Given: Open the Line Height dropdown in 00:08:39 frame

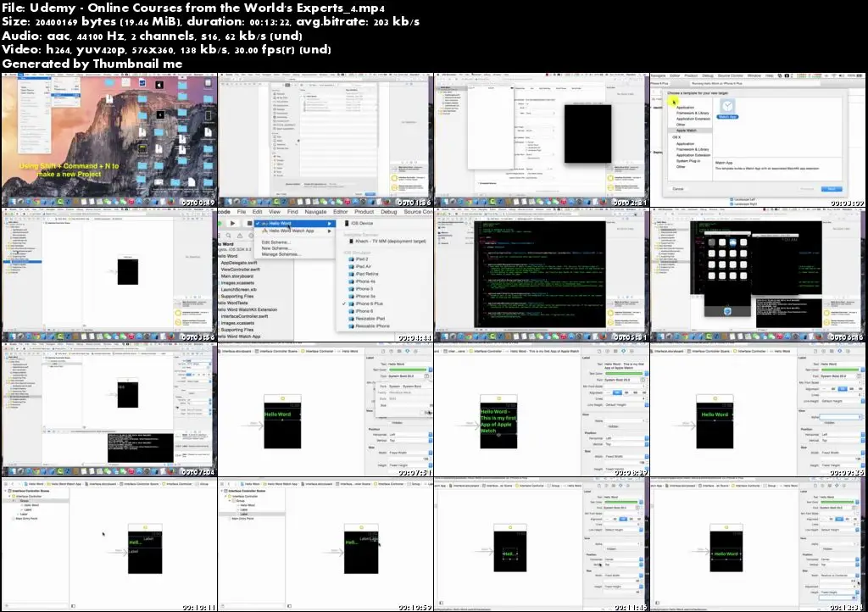Looking at the screenshot, I should tap(626, 404).
